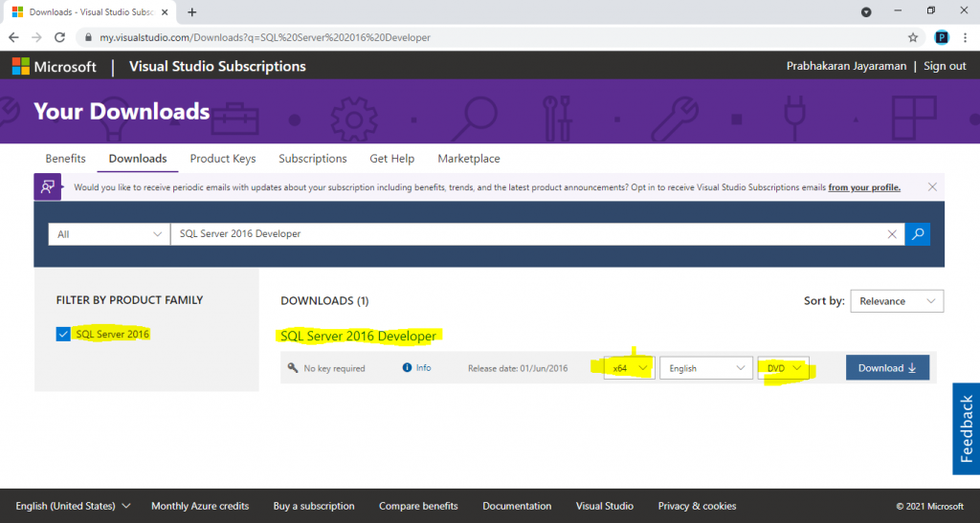Image resolution: width=980 pixels, height=523 pixels.
Task: Click the dropdown circle icon in title bar
Action: tap(866, 11)
